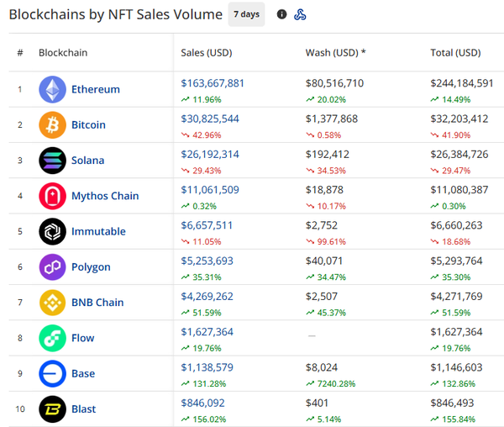Open the info icon beside 7 days
Image resolution: width=504 pixels, height=427 pixels.
[281, 14]
